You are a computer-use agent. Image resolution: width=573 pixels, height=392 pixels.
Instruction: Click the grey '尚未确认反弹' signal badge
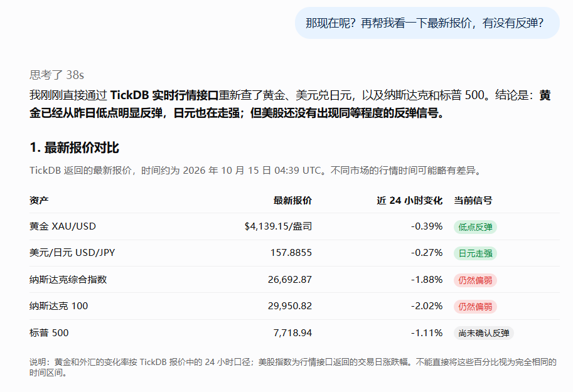pyautogui.click(x=484, y=333)
